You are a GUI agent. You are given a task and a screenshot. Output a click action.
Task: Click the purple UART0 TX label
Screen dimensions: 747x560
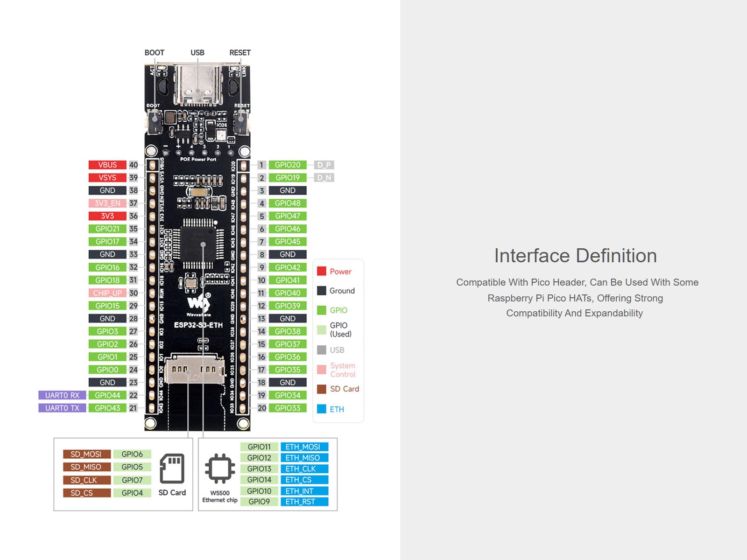point(62,408)
